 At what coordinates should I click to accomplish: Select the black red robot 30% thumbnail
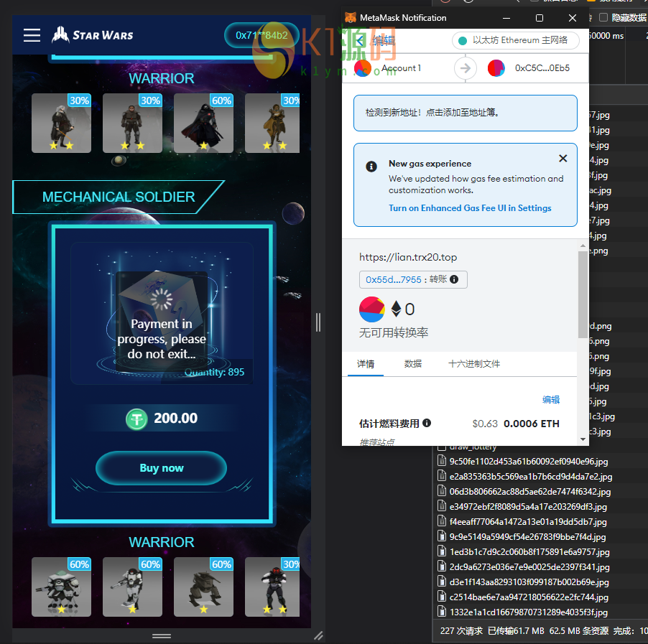(x=272, y=587)
